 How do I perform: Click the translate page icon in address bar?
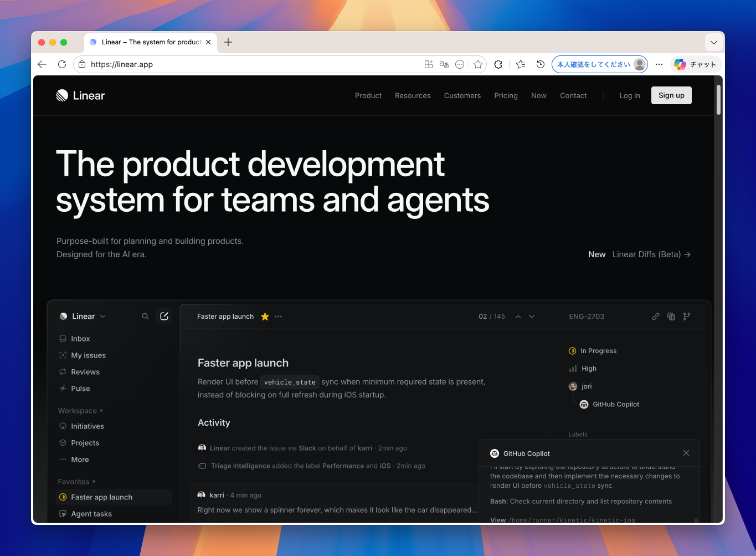click(444, 64)
